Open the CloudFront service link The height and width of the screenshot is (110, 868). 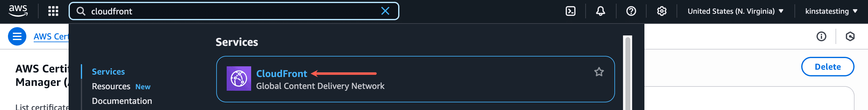pos(282,73)
